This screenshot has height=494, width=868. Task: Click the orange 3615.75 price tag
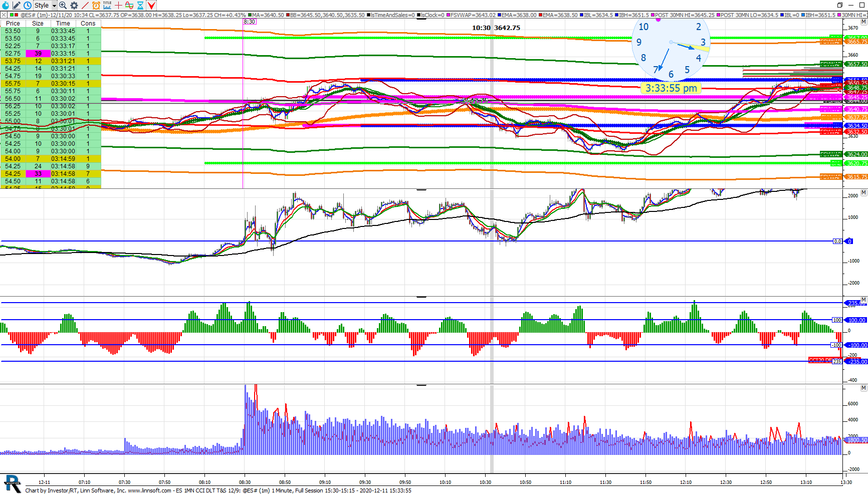click(856, 177)
